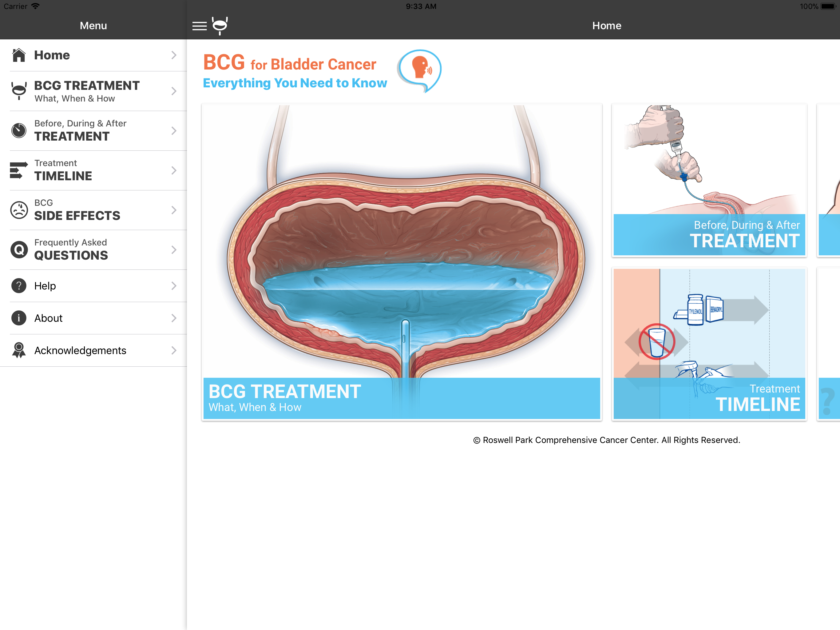Select Frequently Asked QUESTIONS menu item
Viewport: 840px width, 630px height.
point(93,250)
